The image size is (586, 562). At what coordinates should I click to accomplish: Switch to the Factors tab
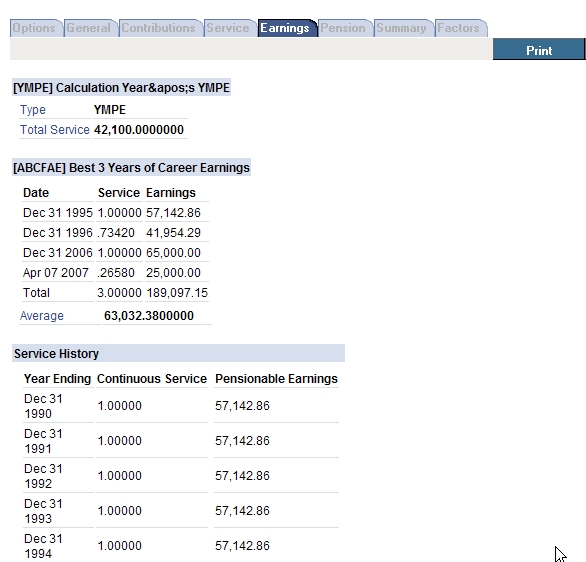click(460, 28)
